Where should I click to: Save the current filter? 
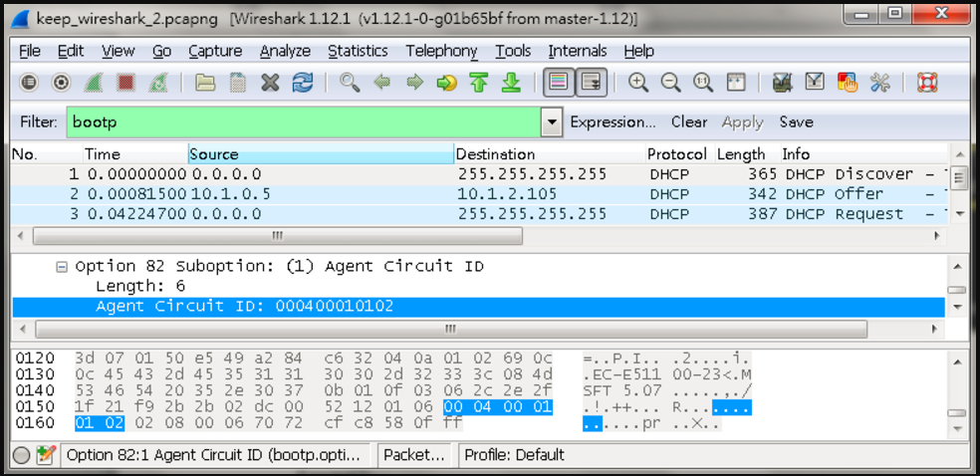coord(797,121)
